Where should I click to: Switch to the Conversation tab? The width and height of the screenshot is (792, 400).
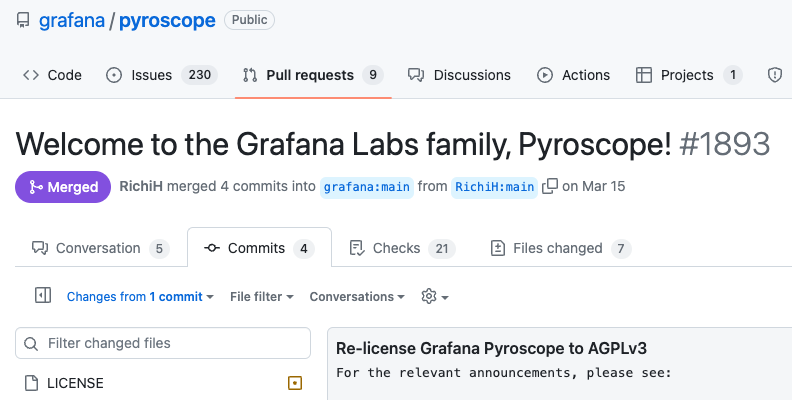click(x=101, y=248)
